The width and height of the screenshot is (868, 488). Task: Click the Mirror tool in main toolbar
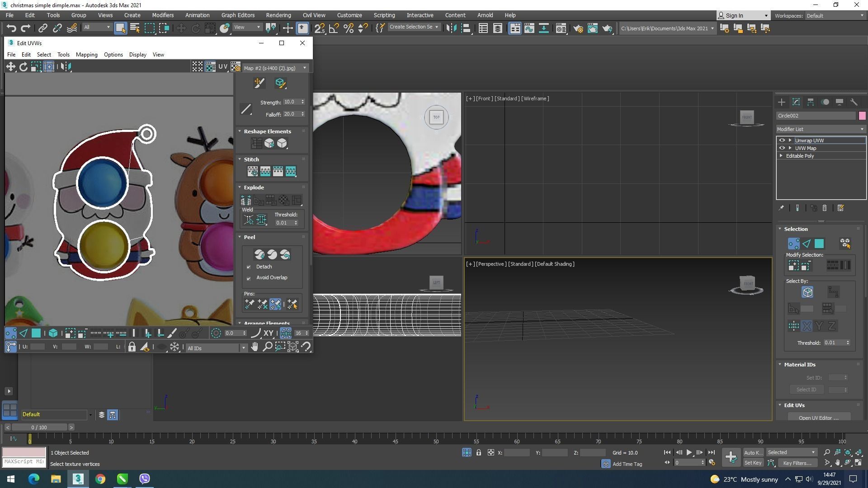pyautogui.click(x=451, y=28)
